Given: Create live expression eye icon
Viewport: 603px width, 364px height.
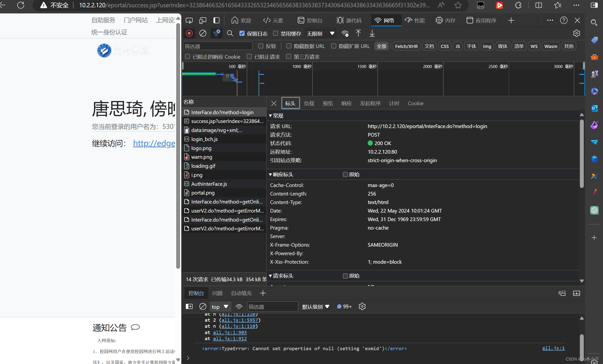Looking at the screenshot, I should coord(239,307).
